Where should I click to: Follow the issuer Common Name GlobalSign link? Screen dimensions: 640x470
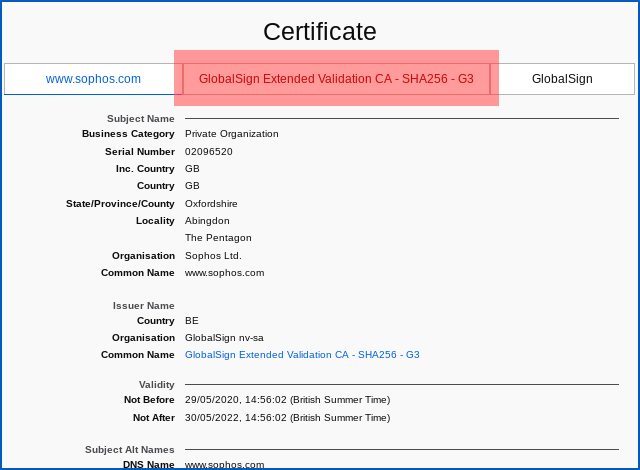(x=302, y=355)
